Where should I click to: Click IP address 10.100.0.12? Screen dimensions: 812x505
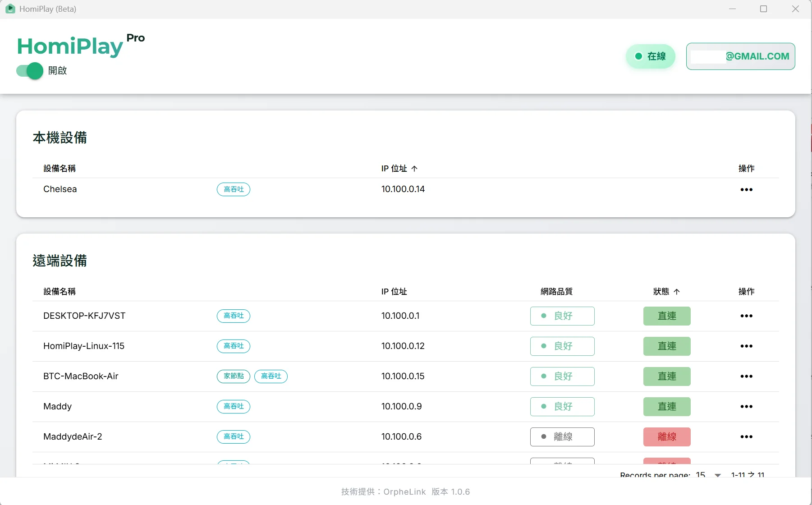403,346
